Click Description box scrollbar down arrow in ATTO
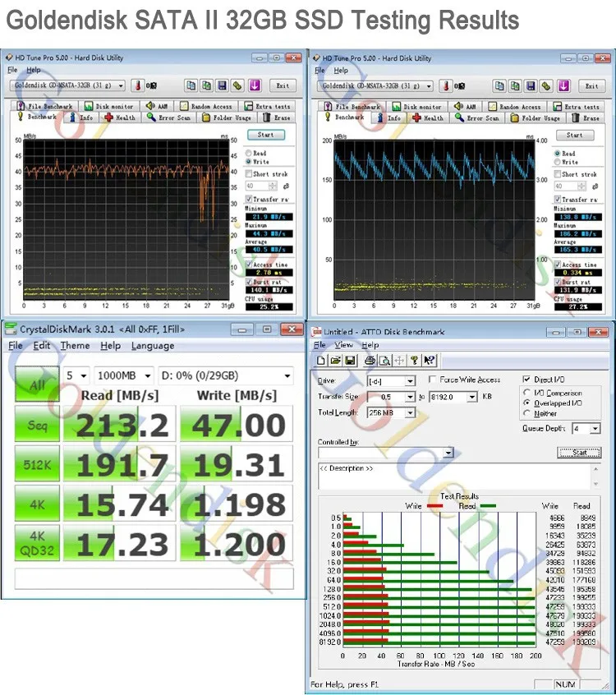Viewport: 616px width, 695px height. [x=596, y=484]
